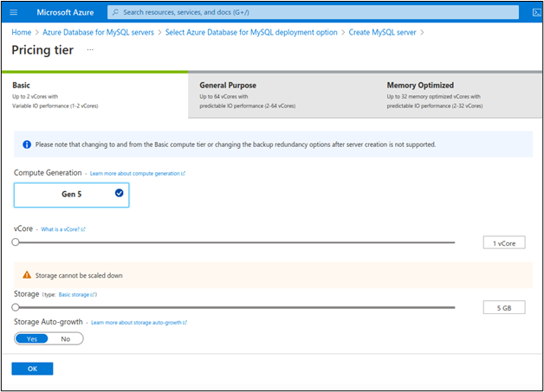The width and height of the screenshot is (544, 392).
Task: Open Basic storage type link
Action: coord(76,294)
